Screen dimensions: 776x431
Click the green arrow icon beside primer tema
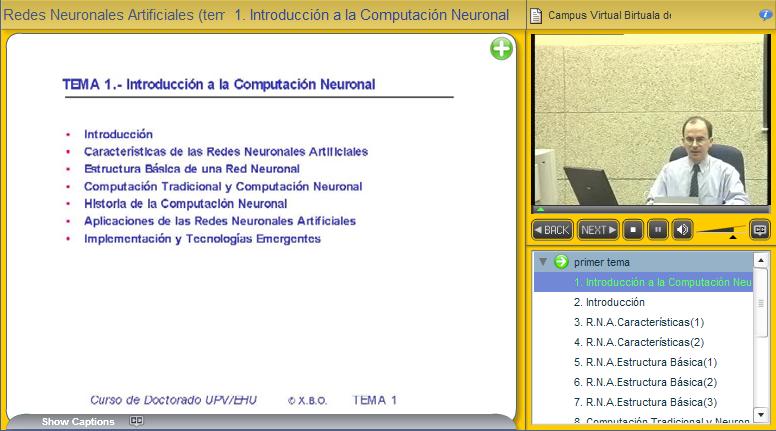pyautogui.click(x=561, y=262)
